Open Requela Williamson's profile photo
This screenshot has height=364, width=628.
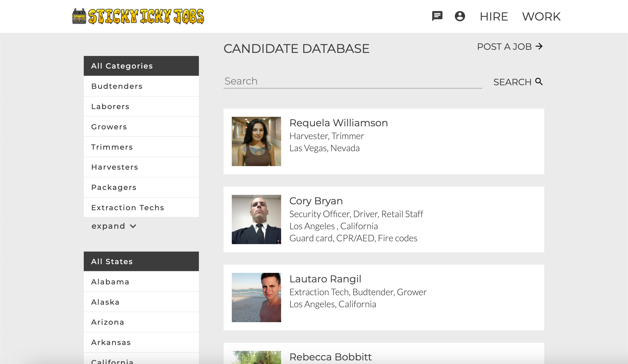click(256, 141)
